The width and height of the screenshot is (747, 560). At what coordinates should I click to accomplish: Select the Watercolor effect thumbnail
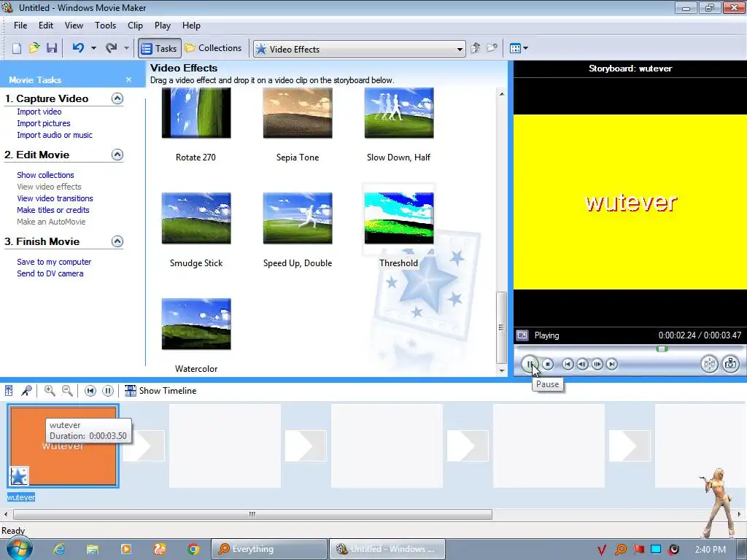196,324
